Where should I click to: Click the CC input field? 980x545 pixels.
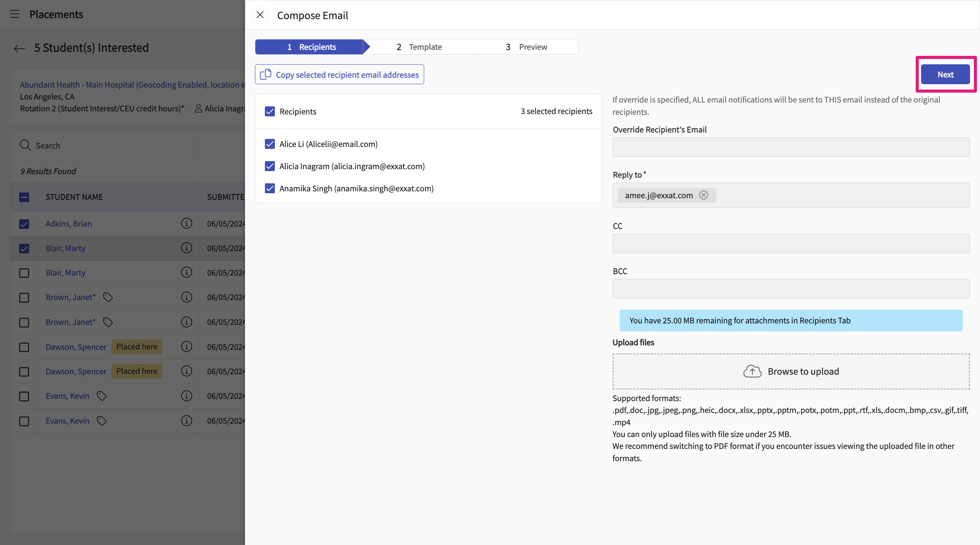pyautogui.click(x=791, y=244)
